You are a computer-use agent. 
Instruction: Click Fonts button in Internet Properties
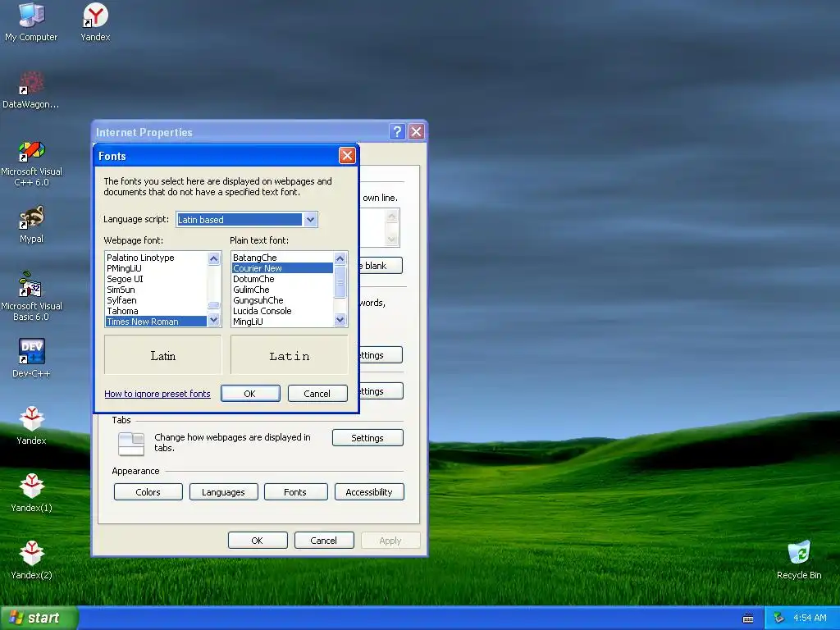[295, 492]
